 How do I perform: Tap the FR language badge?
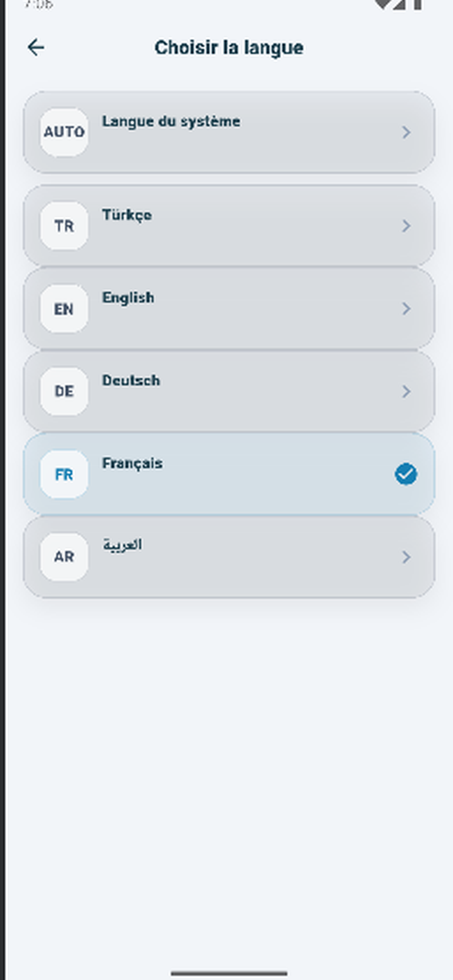[x=64, y=474]
